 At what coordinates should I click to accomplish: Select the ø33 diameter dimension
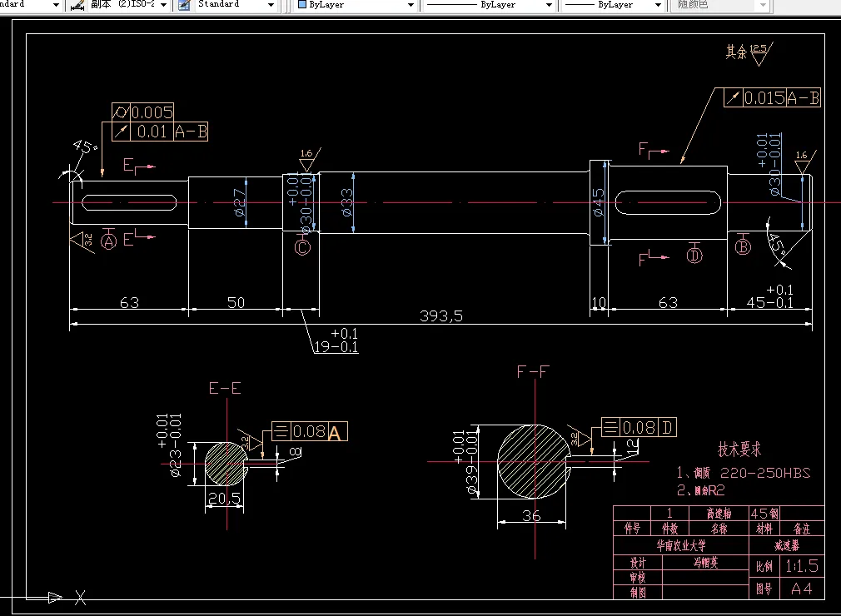point(347,202)
